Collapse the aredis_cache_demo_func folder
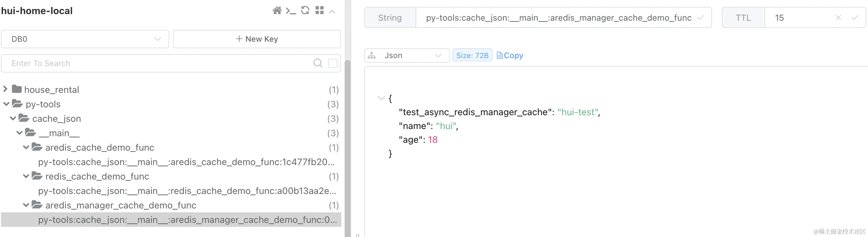This screenshot has width=868, height=237. tap(26, 147)
